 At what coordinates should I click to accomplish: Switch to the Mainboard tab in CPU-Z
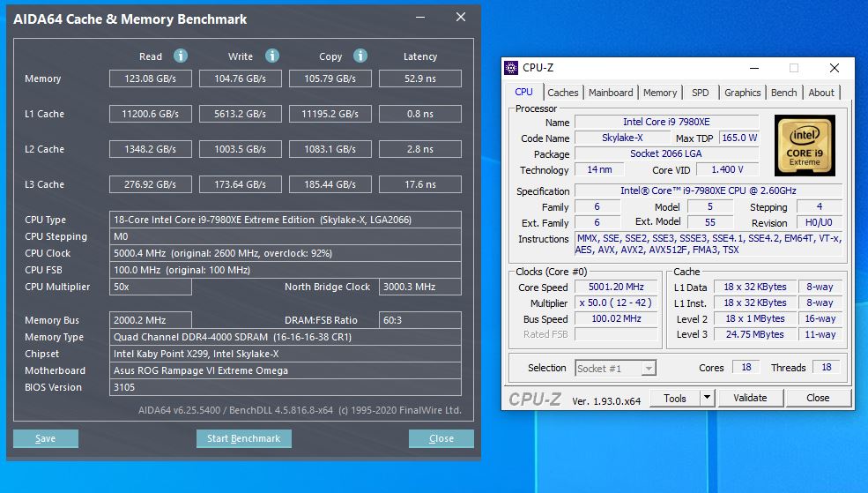[611, 93]
